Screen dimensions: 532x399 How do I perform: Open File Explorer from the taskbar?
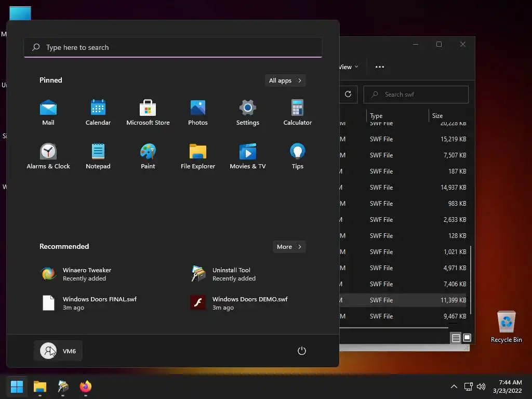(x=40, y=387)
